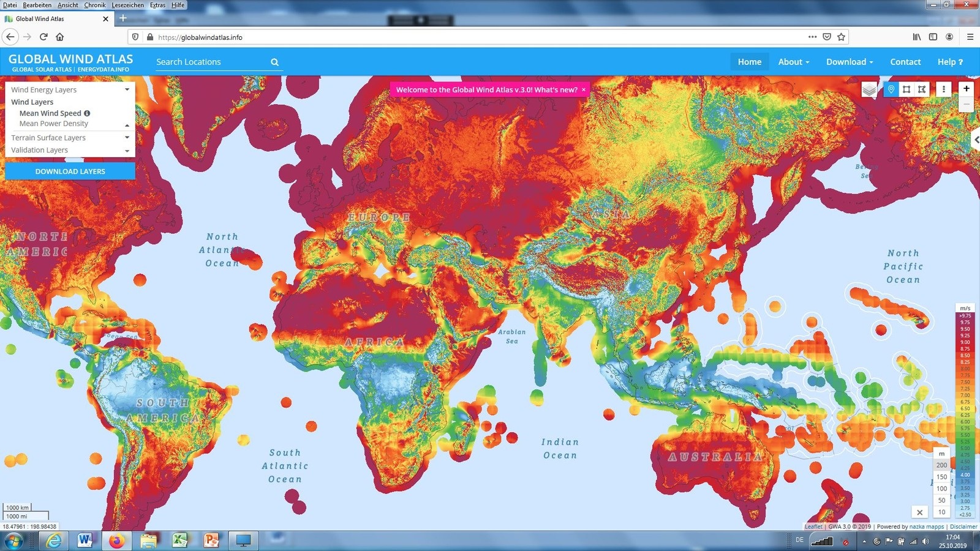Expand the Terrain Surface Layers section

pyautogui.click(x=69, y=138)
